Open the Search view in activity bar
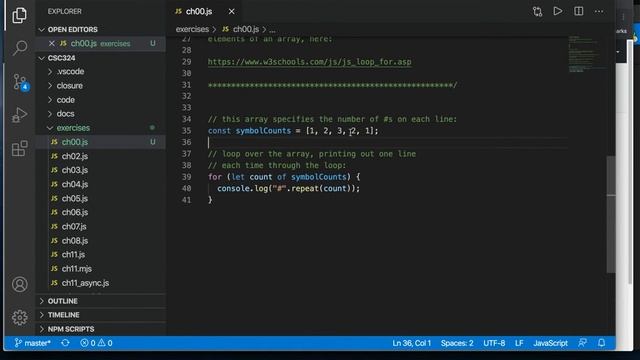 19,48
